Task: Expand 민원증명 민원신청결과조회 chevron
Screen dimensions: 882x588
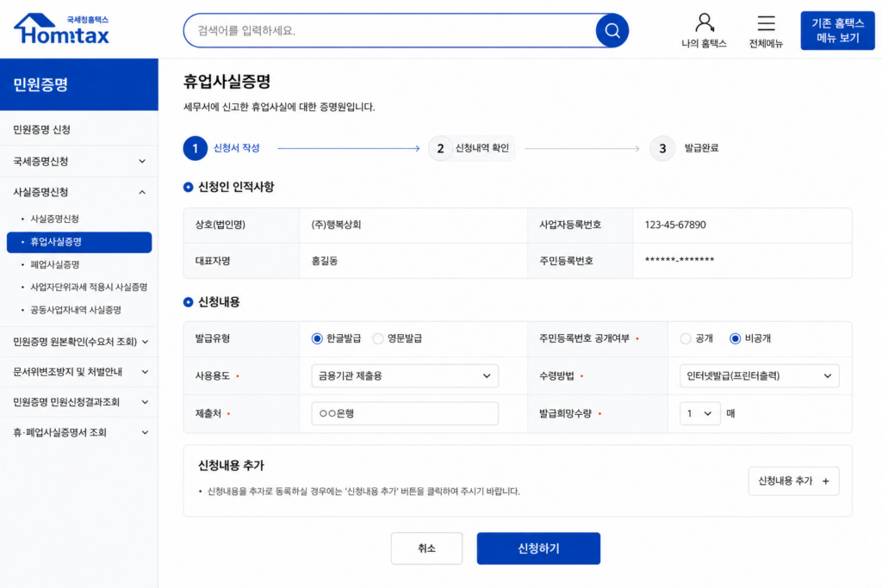Action: [x=145, y=402]
